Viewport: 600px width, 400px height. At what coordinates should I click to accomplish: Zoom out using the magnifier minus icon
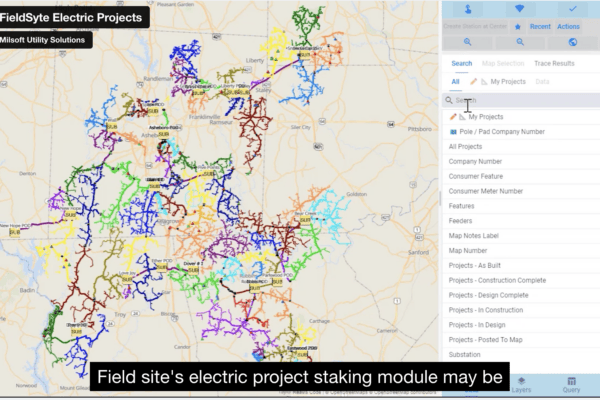[519, 43]
